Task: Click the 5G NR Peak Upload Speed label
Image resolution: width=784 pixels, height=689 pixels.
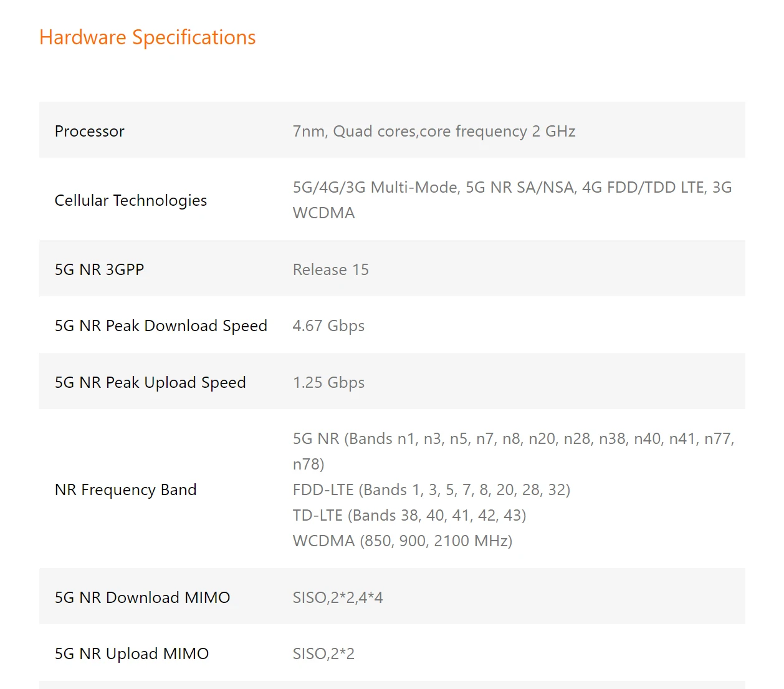Action: (150, 382)
